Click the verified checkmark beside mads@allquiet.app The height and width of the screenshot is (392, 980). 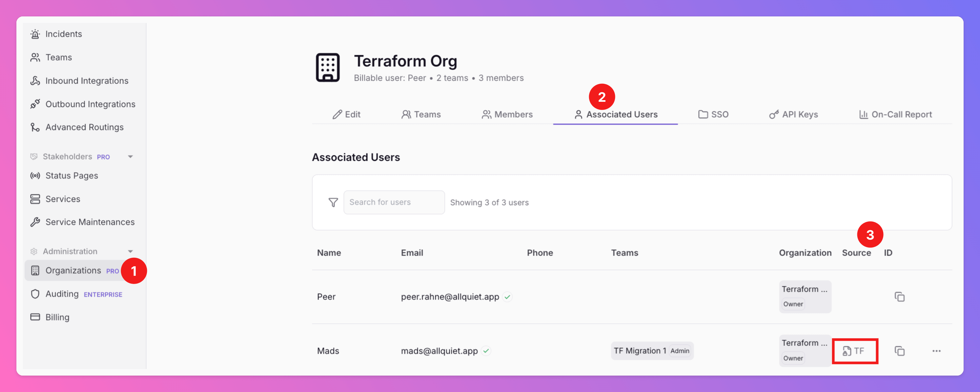[x=486, y=351]
